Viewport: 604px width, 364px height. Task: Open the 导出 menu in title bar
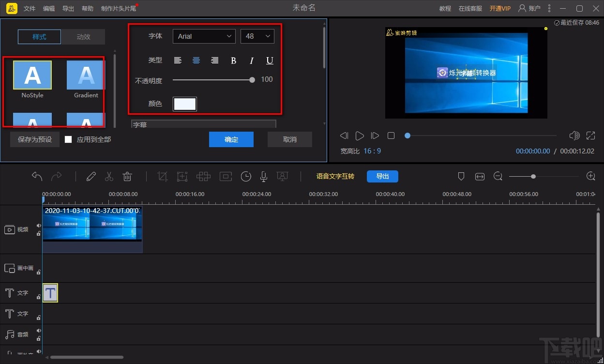click(x=68, y=9)
